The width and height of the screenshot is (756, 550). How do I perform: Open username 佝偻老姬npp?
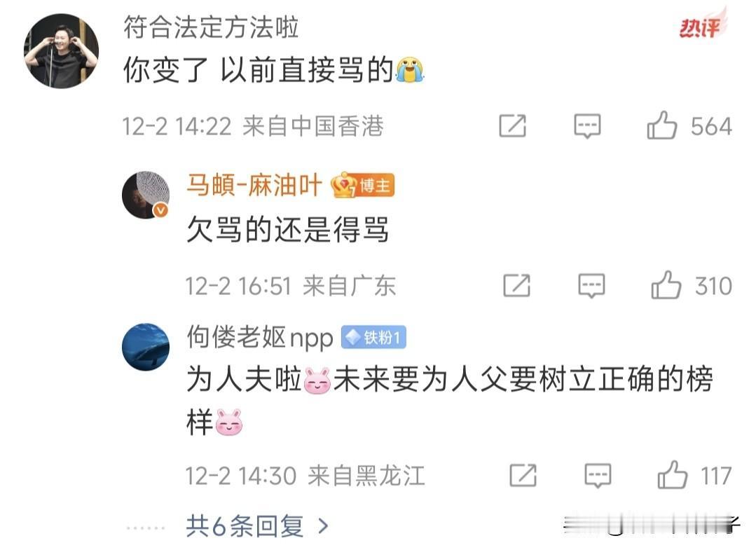[259, 338]
